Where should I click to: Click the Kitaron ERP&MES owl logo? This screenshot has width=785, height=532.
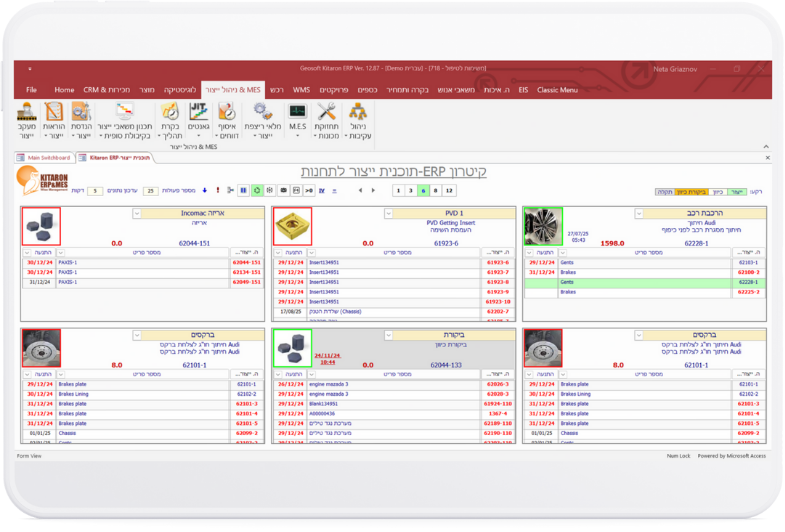(x=42, y=180)
